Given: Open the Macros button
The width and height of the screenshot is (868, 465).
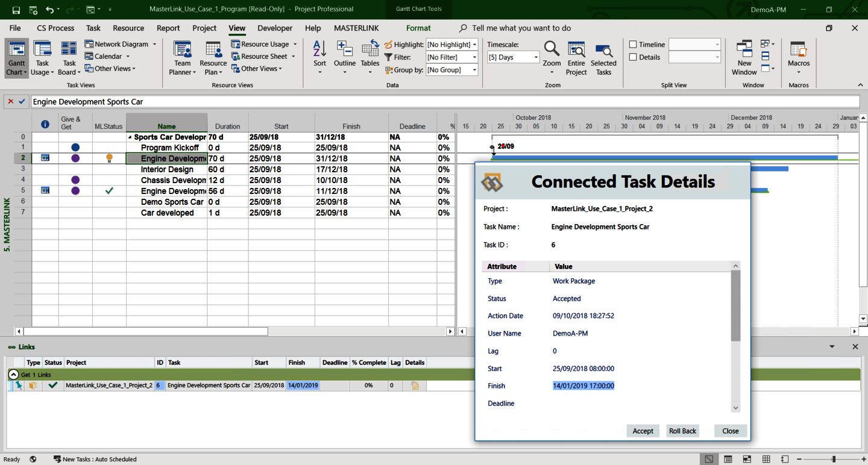Looking at the screenshot, I should pyautogui.click(x=799, y=58).
